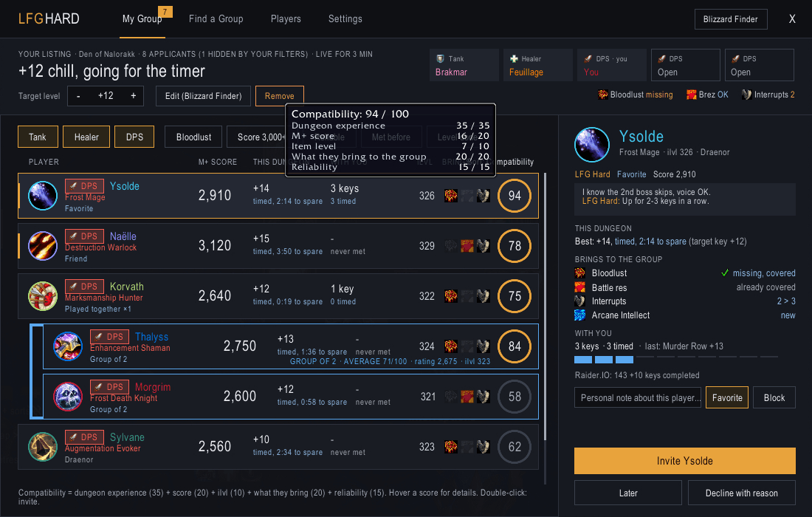Click the Tank shield icon on Brakmar's slot
The image size is (812, 517).
tap(440, 58)
